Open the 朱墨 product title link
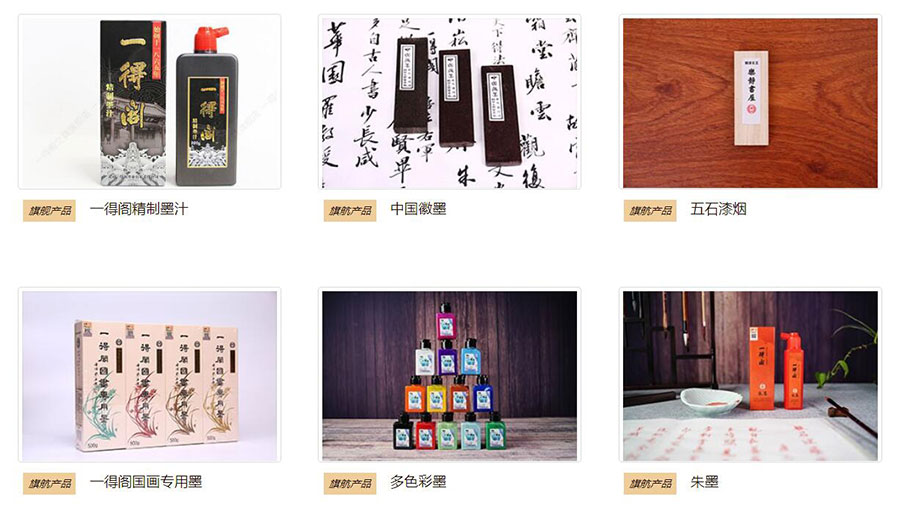900x510 pixels. [x=704, y=482]
